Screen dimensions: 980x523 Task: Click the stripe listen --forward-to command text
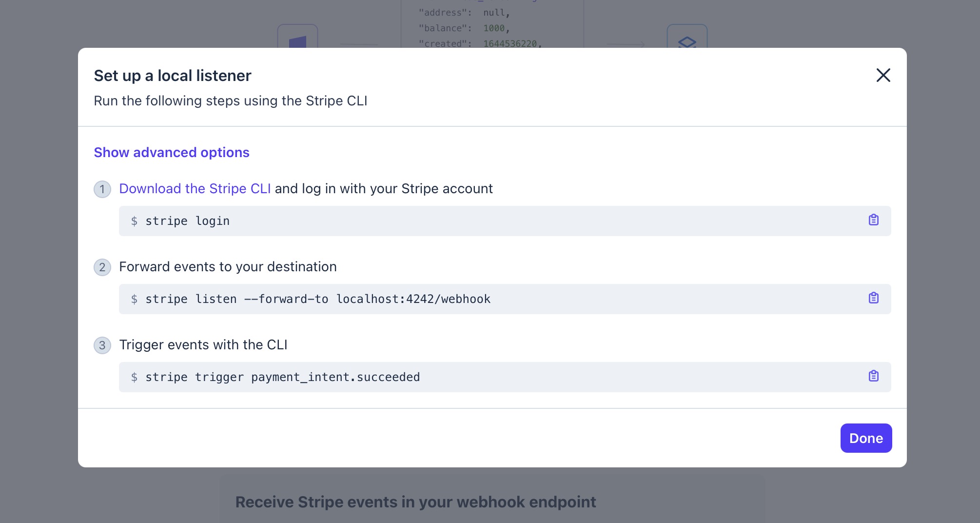(318, 299)
